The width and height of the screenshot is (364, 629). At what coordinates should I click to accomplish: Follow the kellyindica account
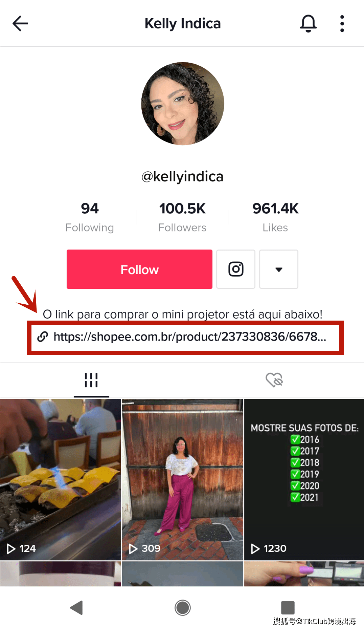pos(139,269)
